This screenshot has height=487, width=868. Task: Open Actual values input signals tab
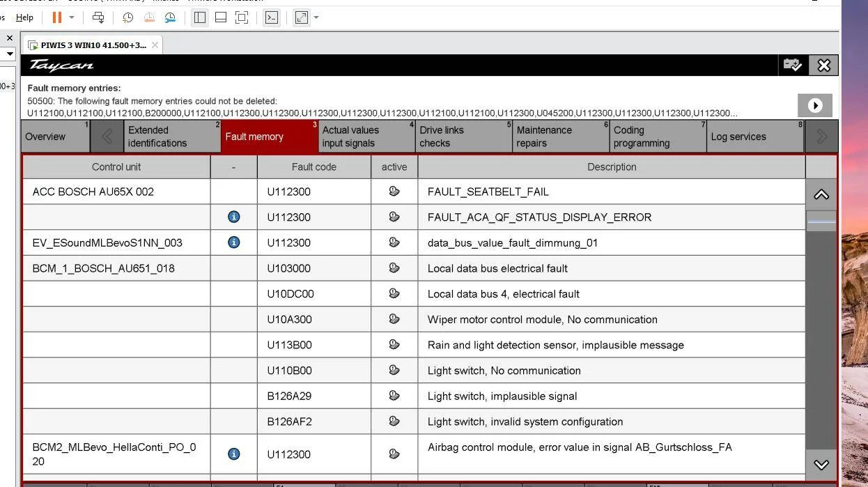[x=366, y=137]
